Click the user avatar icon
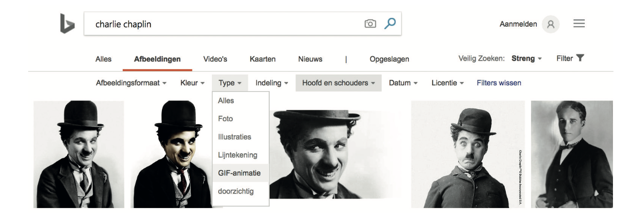 point(551,24)
